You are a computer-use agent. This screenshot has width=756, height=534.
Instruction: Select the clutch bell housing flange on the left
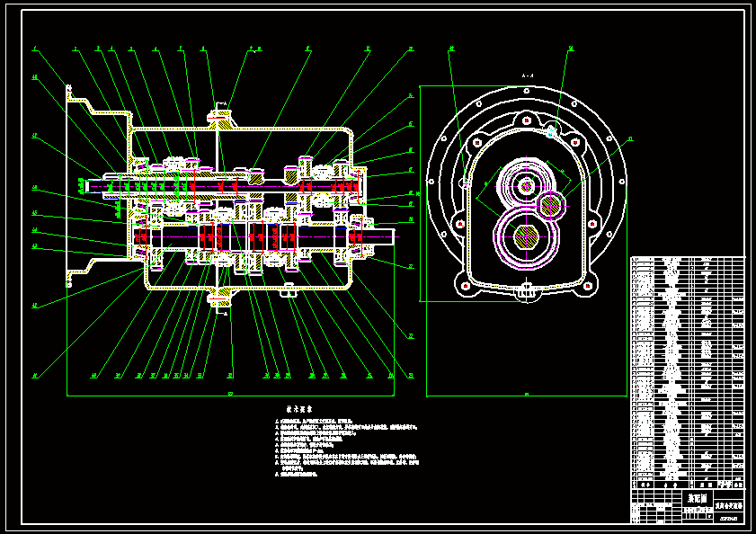click(69, 186)
